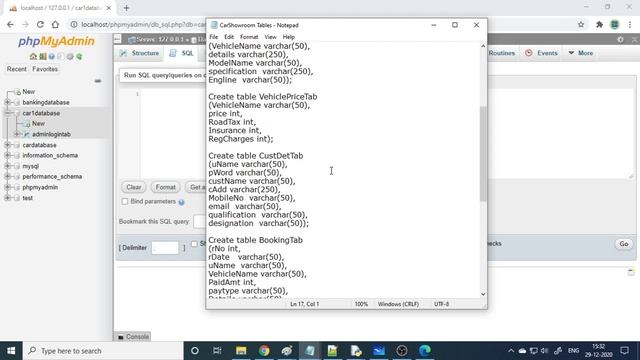The width and height of the screenshot is (640, 360).
Task: Open Notepad Help menu
Action: (x=289, y=37)
